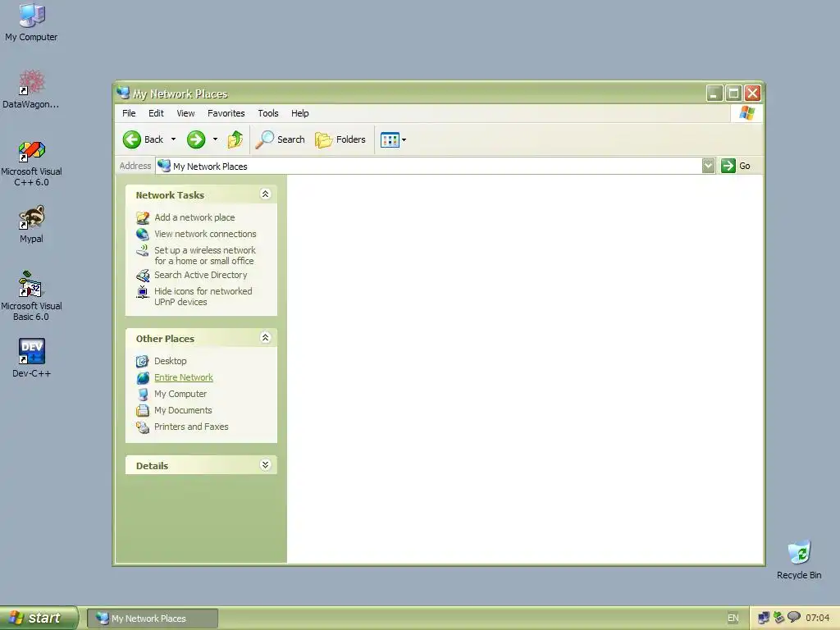Click the network computers tray icon
The height and width of the screenshot is (630, 840).
(764, 619)
